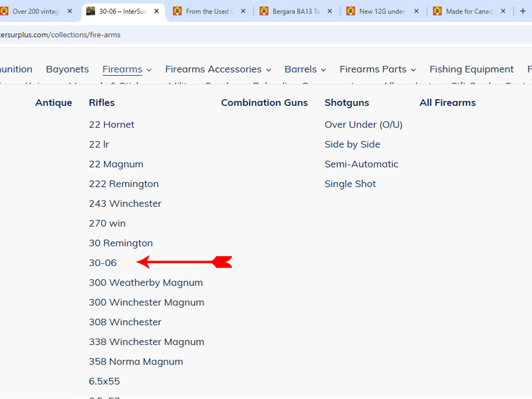Select the 30 Remington link

coord(121,243)
